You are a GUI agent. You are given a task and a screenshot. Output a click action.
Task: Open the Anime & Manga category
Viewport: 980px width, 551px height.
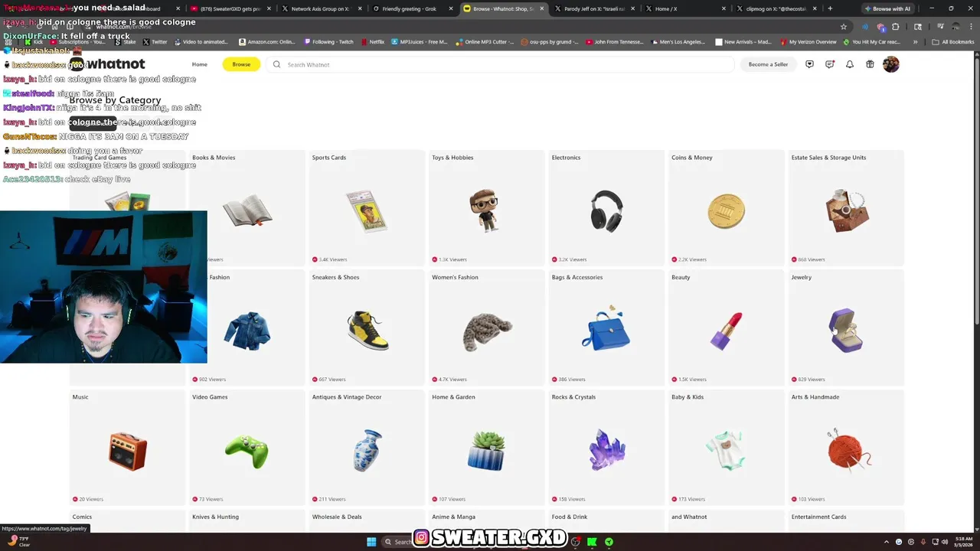coord(487,521)
